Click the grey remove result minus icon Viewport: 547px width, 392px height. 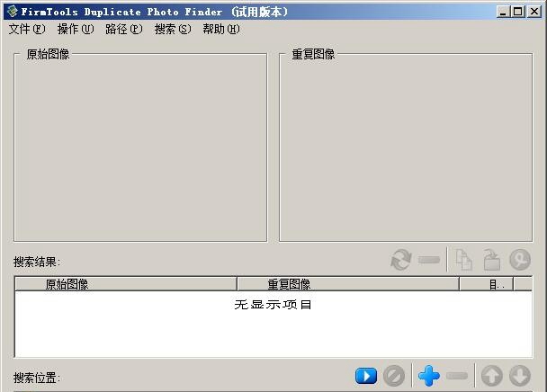429,260
